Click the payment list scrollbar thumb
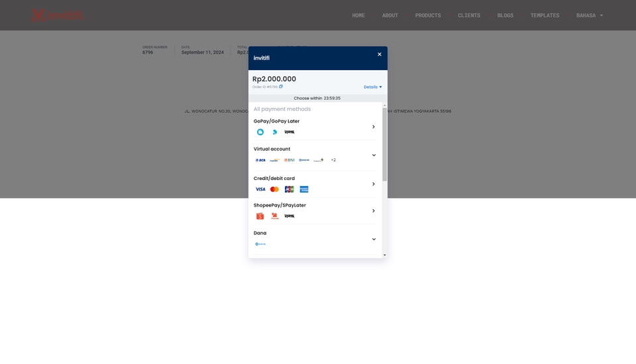Viewport: 636px width, 364px height. (x=384, y=144)
